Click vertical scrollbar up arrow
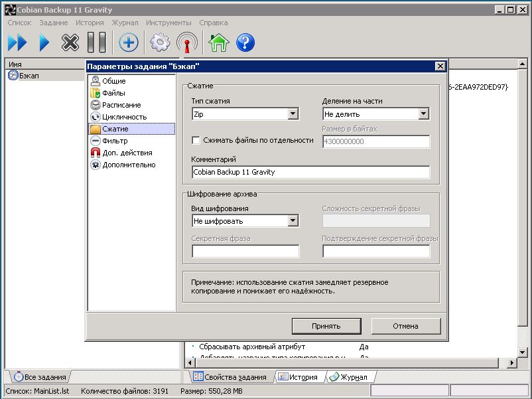Image resolution: width=532 pixels, height=399 pixels. [x=523, y=64]
